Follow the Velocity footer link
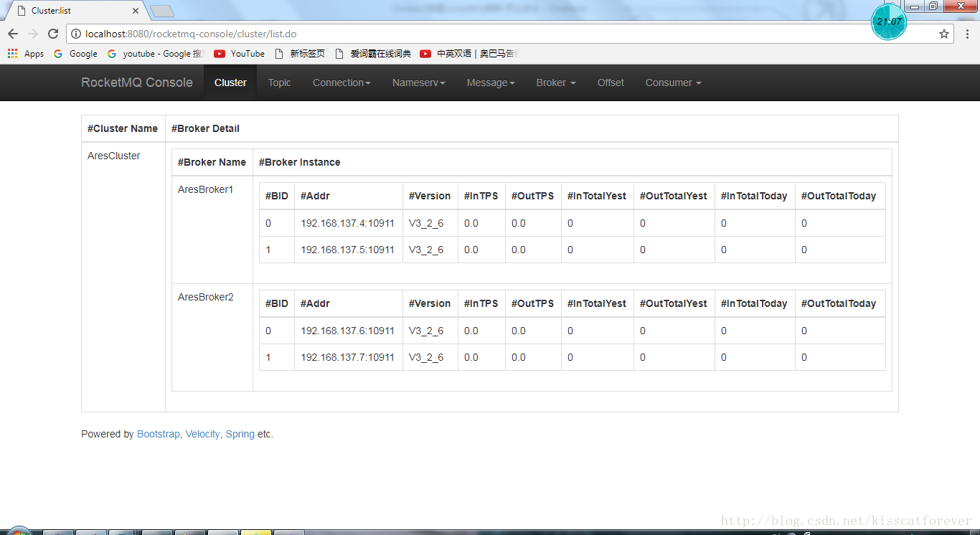Image resolution: width=980 pixels, height=535 pixels. [203, 434]
